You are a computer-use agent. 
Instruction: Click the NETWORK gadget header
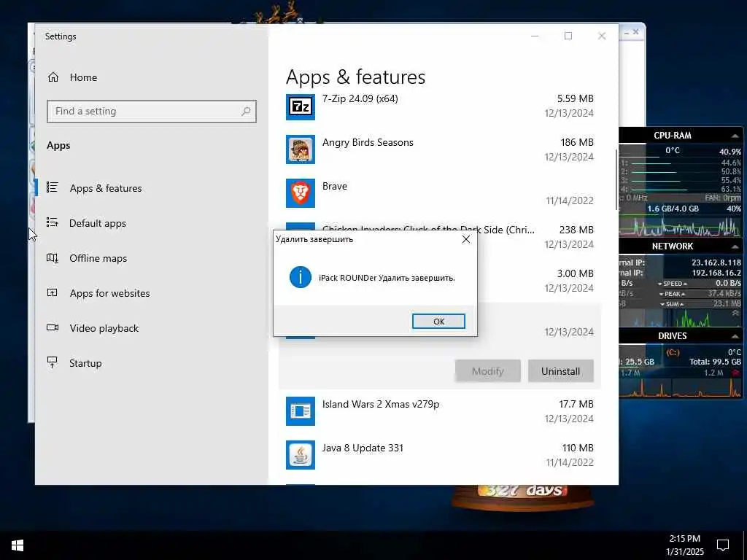(672, 246)
